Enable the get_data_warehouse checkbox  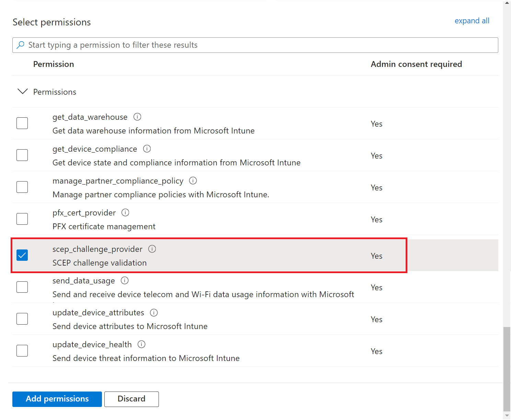click(x=22, y=123)
